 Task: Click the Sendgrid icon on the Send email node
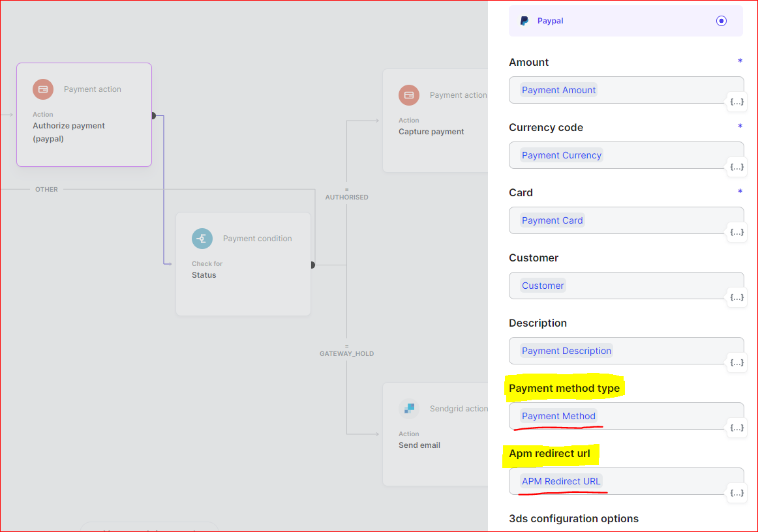409,409
